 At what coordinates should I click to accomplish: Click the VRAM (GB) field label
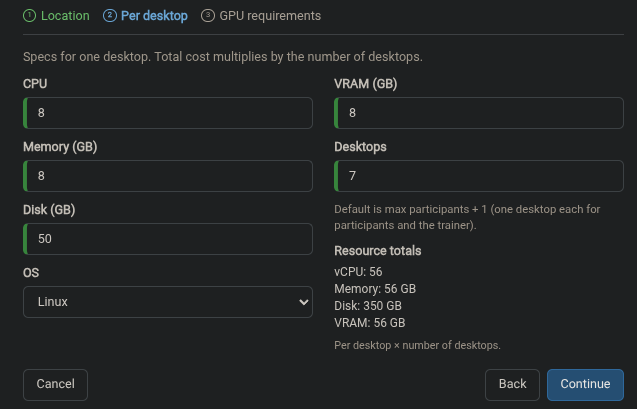coord(366,84)
